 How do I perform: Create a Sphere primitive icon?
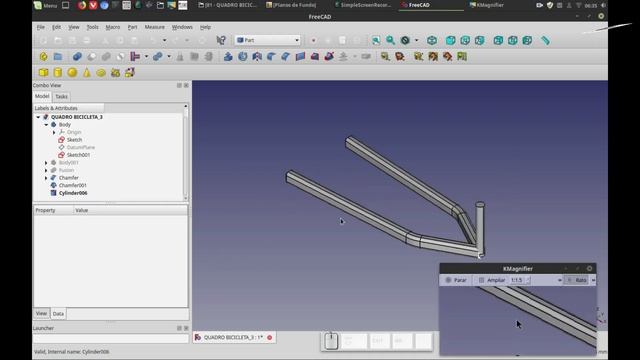tap(72, 73)
